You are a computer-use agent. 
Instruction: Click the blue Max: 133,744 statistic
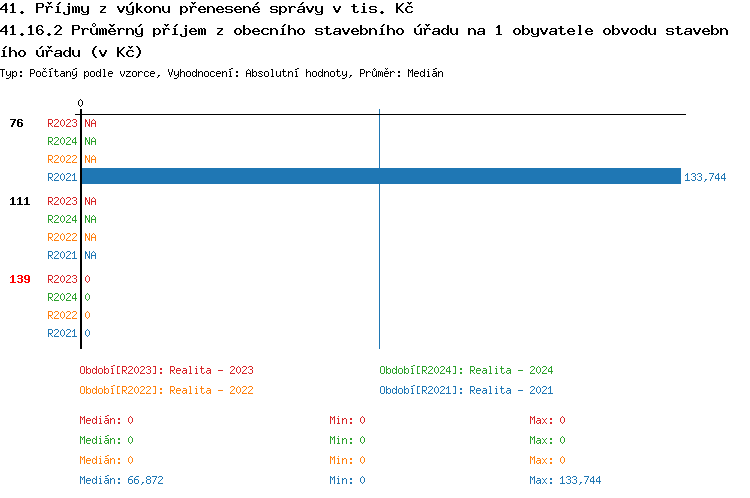point(565,480)
